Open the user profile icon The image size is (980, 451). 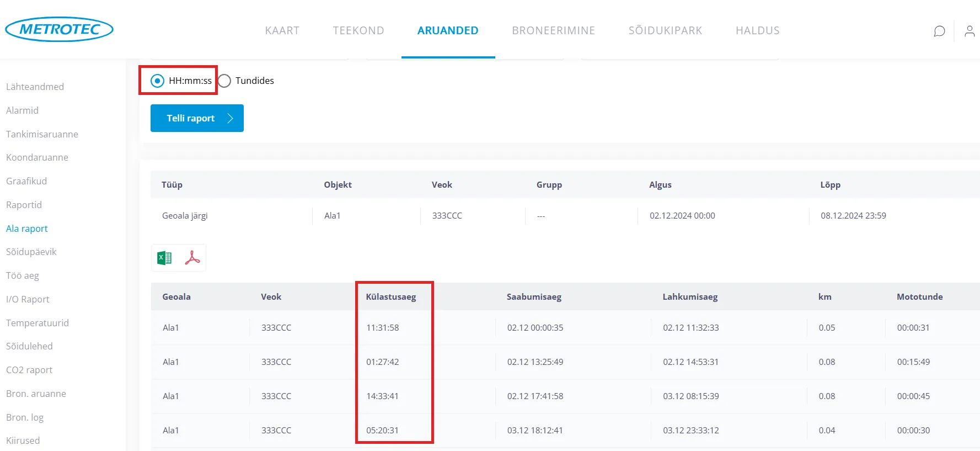(x=969, y=31)
